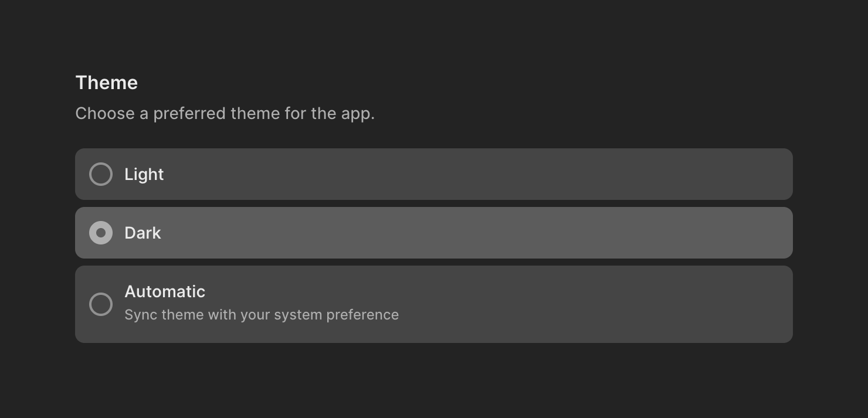Click the "Light" option label text

144,174
